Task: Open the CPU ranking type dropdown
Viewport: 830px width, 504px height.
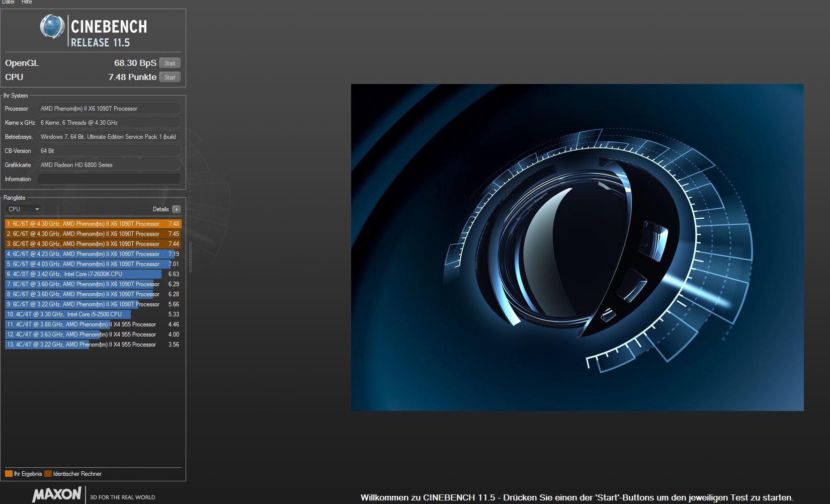Action: [23, 209]
